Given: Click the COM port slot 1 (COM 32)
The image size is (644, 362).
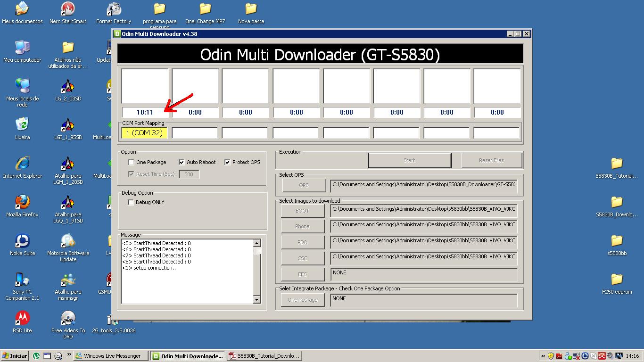Looking at the screenshot, I should (144, 133).
